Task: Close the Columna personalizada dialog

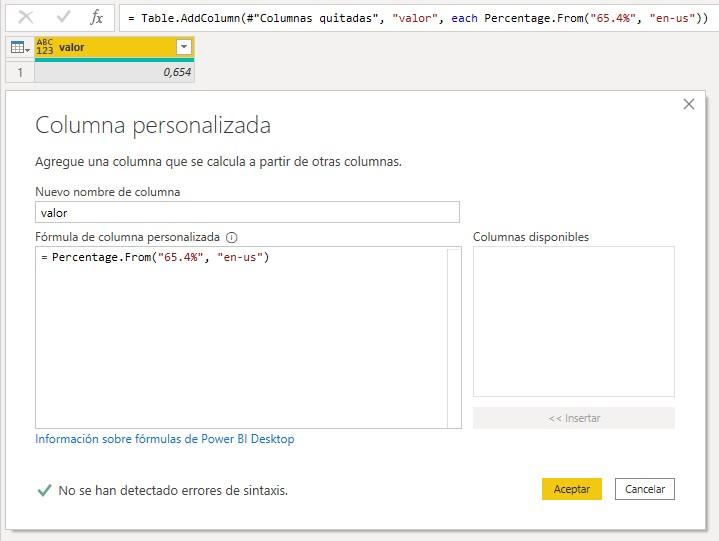Action: point(689,104)
